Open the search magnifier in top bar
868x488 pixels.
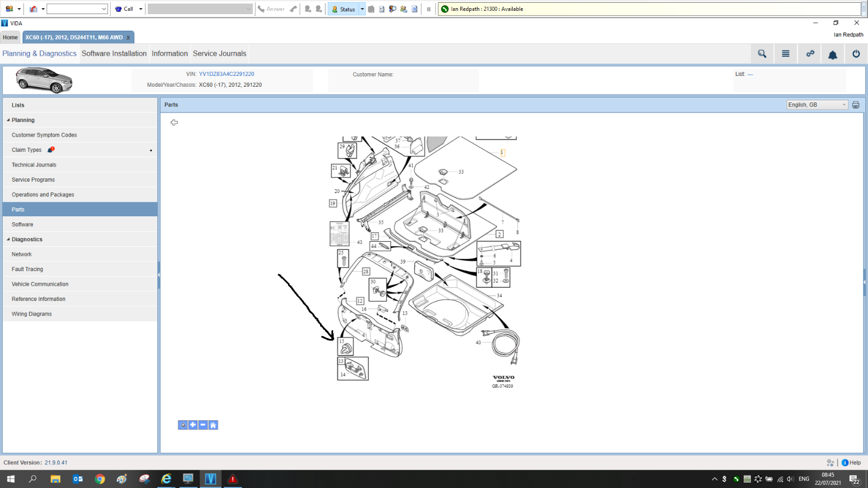point(762,54)
